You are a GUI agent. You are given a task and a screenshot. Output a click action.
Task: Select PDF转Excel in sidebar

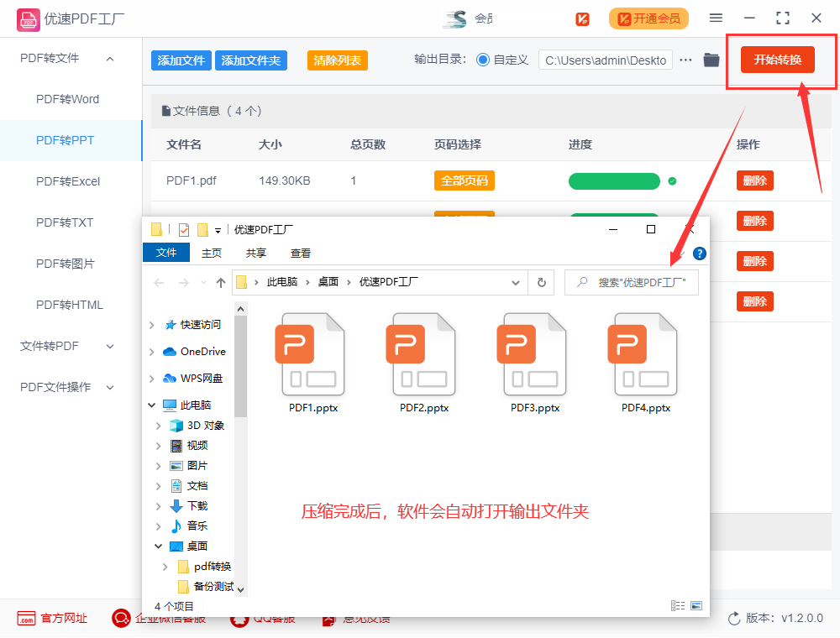(x=68, y=181)
